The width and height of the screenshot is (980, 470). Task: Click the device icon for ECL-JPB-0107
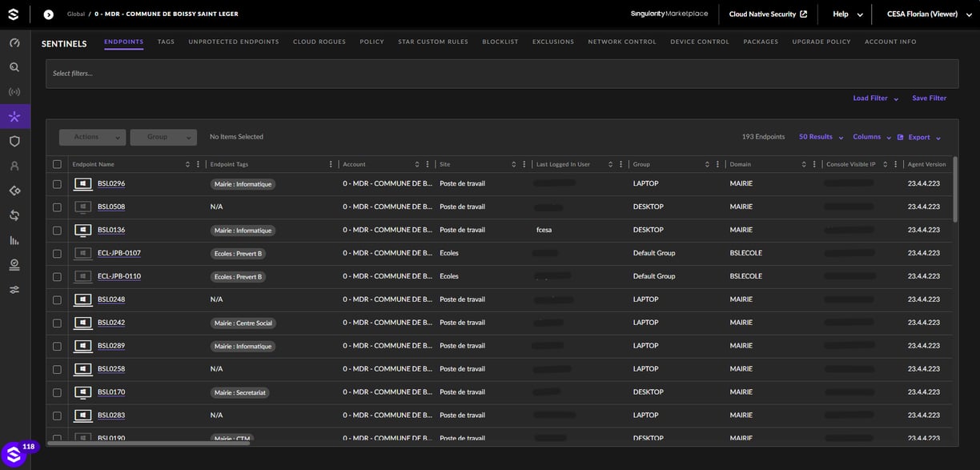[x=83, y=253]
